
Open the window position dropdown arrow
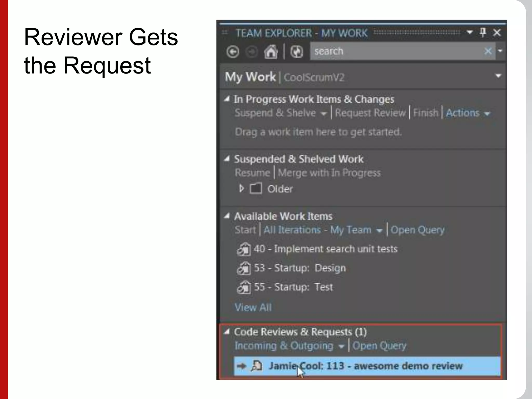469,32
